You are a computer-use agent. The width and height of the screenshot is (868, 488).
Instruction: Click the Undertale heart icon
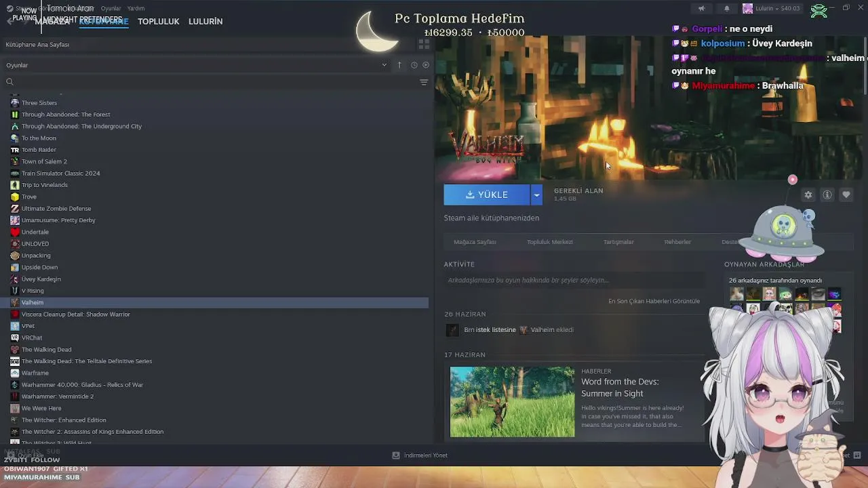point(15,232)
